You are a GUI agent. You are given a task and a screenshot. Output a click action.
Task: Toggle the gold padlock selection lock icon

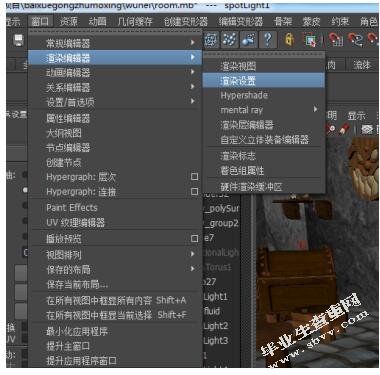point(289,40)
